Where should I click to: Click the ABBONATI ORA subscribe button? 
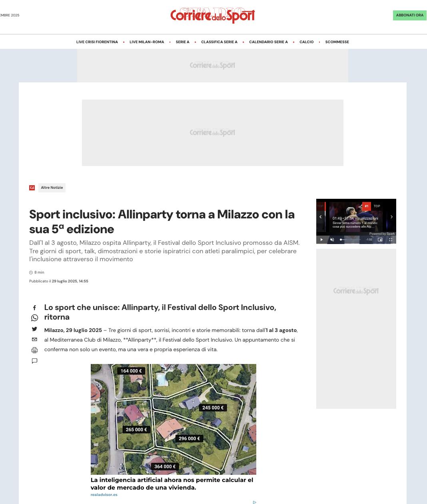point(410,15)
